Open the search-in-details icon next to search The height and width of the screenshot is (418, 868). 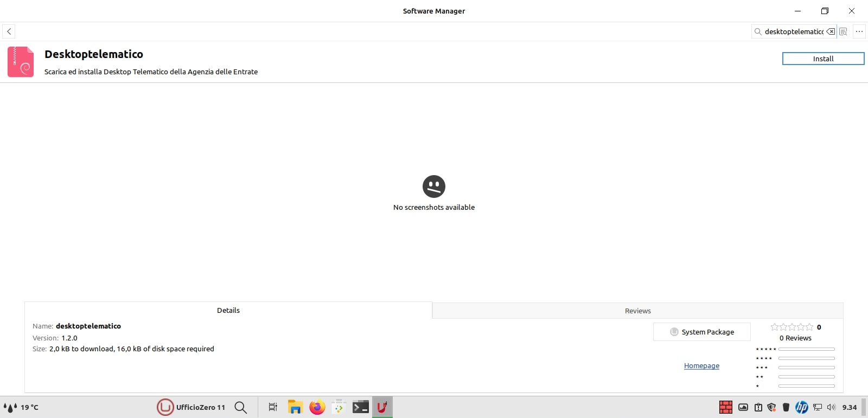pos(843,31)
